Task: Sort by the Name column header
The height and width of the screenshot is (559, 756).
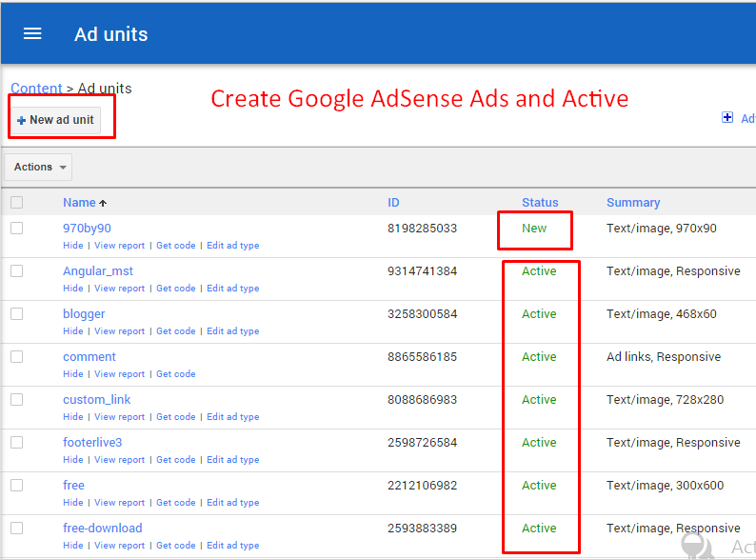Action: point(79,203)
